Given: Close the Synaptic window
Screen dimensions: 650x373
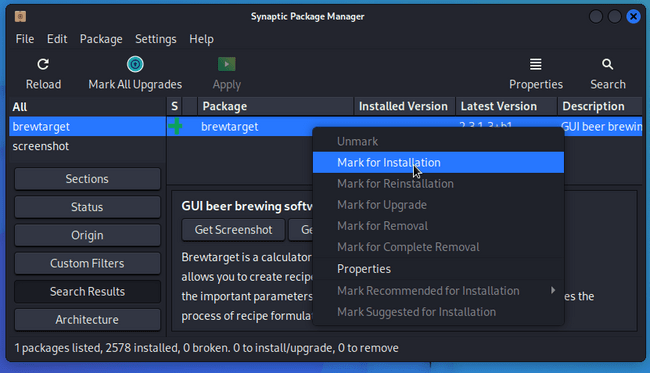Looking at the screenshot, I should pos(633,17).
